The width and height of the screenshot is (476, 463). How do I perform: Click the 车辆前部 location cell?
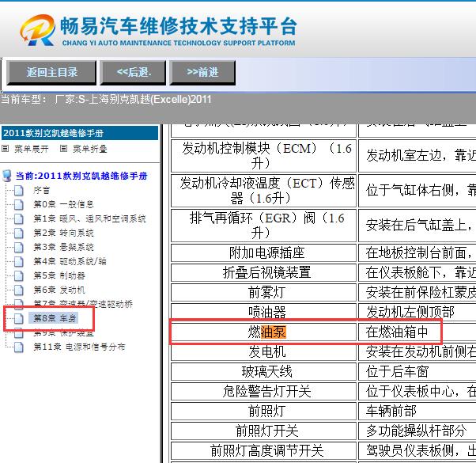[417, 411]
